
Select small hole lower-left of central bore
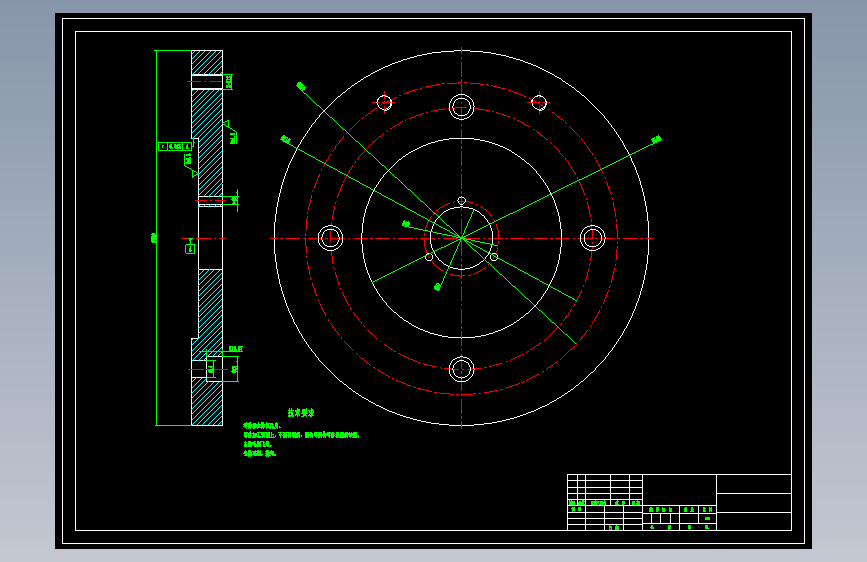coord(429,257)
